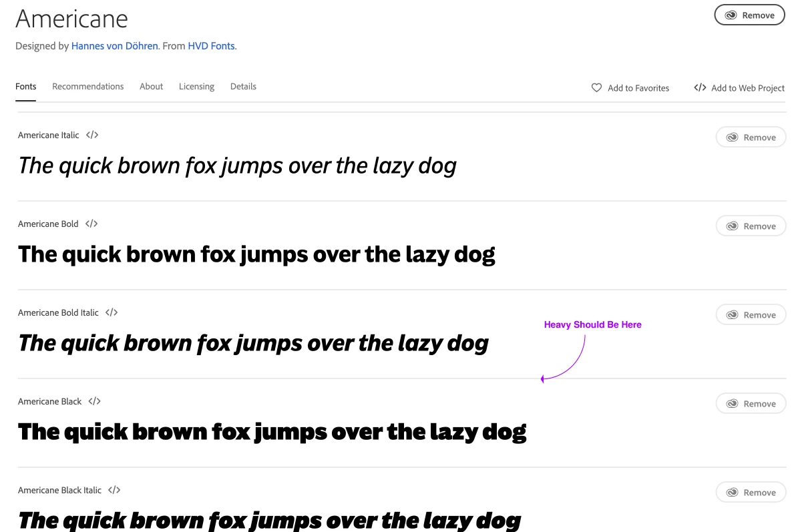This screenshot has width=792, height=532.
Task: Click the Americane Bold label
Action: pos(48,224)
